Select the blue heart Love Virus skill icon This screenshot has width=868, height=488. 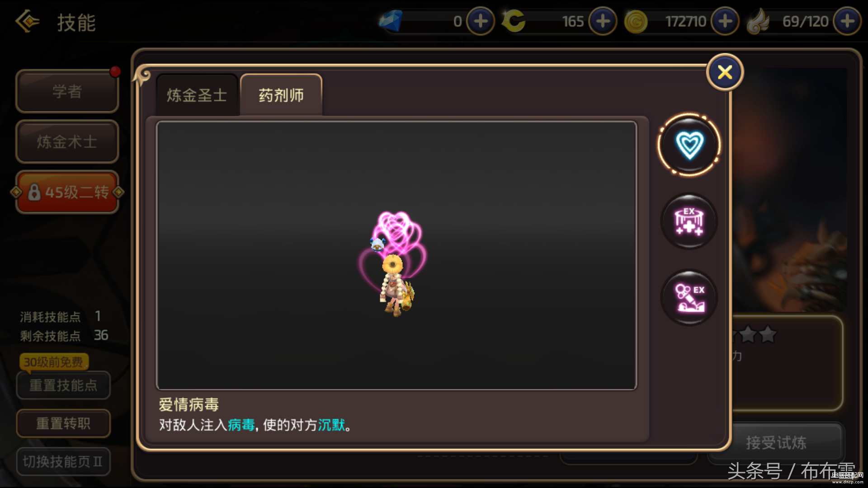pyautogui.click(x=689, y=145)
